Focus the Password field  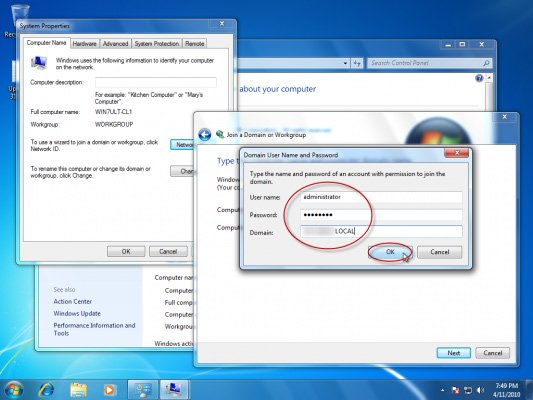[x=381, y=215]
